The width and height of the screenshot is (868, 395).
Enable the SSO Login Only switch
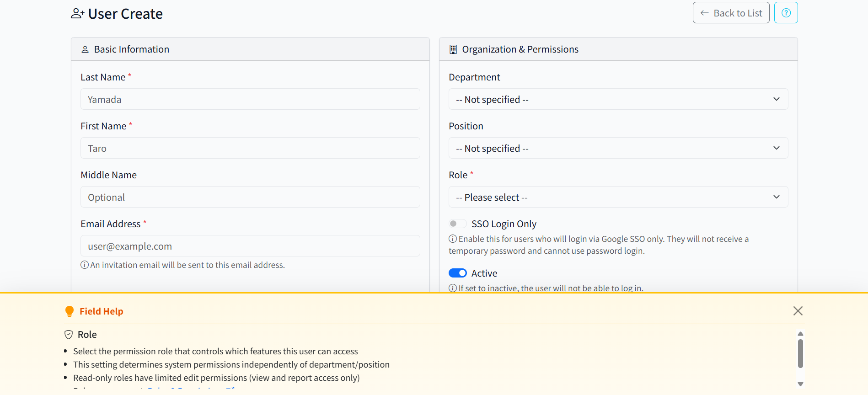click(458, 224)
